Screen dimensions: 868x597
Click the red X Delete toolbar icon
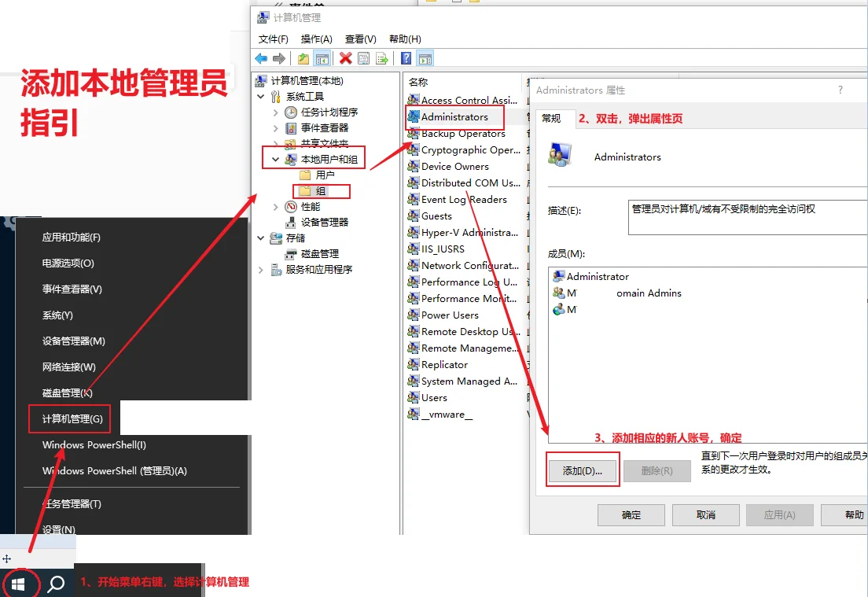[x=344, y=57]
